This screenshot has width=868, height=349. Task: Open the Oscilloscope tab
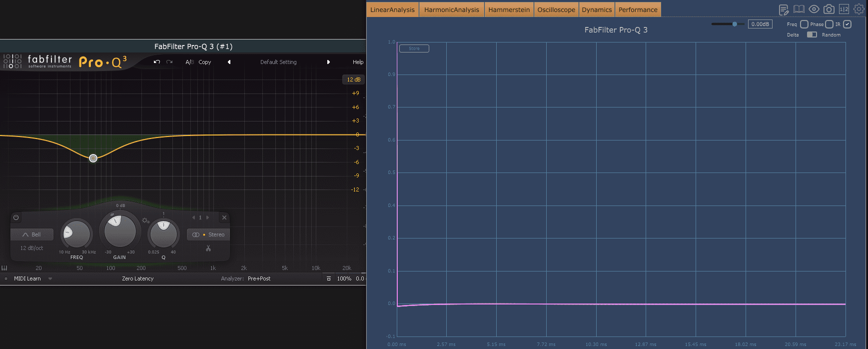click(556, 9)
